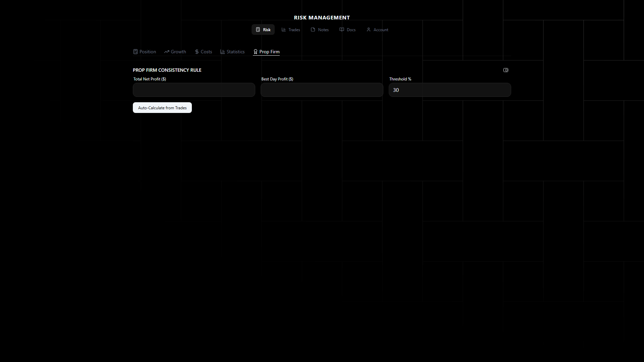Viewport: 644px width, 362px height.
Task: Open the Statistics sub-tab
Action: (x=235, y=52)
